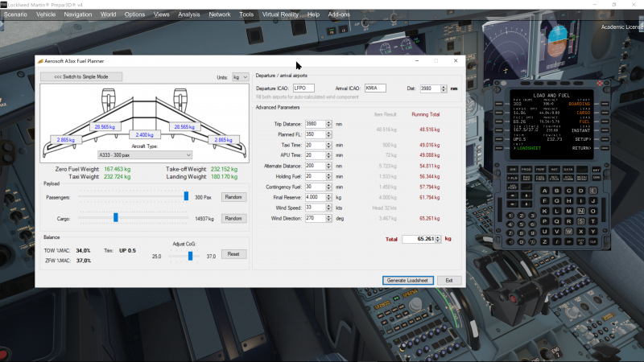The height and width of the screenshot is (362, 644).
Task: Click the RAD NAV key on MCDU
Action: 526,178
